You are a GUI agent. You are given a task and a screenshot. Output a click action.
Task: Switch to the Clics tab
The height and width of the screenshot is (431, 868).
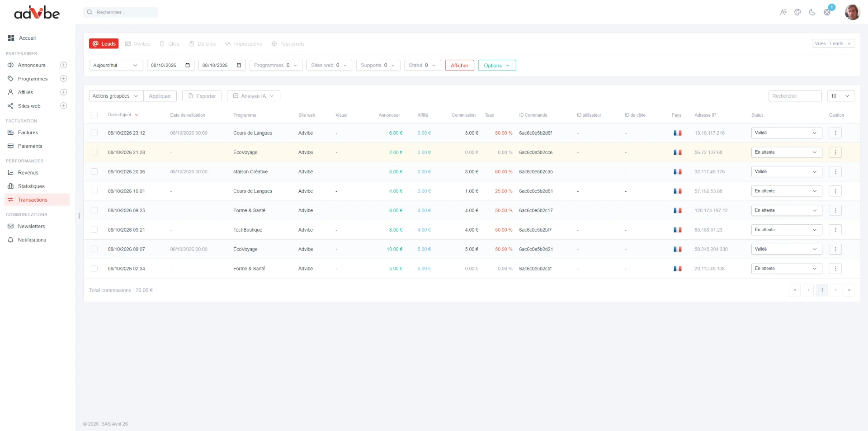click(x=170, y=44)
